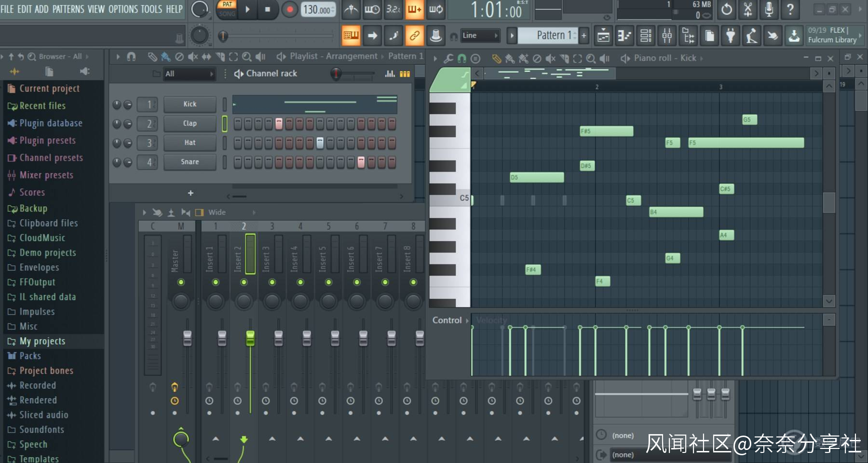Click the help question mark icon
The height and width of the screenshot is (463, 868).
(790, 9)
